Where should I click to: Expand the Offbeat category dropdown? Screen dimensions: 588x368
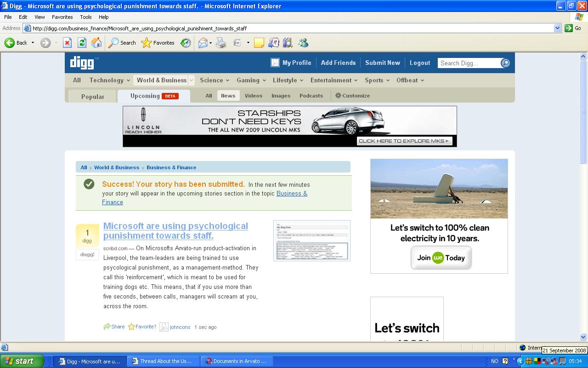click(422, 80)
